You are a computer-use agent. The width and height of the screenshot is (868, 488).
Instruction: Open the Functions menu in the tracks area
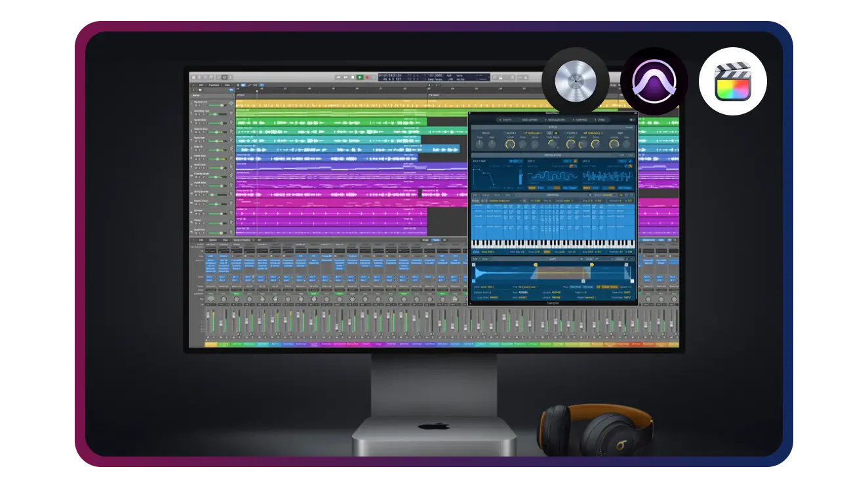pyautogui.click(x=214, y=85)
